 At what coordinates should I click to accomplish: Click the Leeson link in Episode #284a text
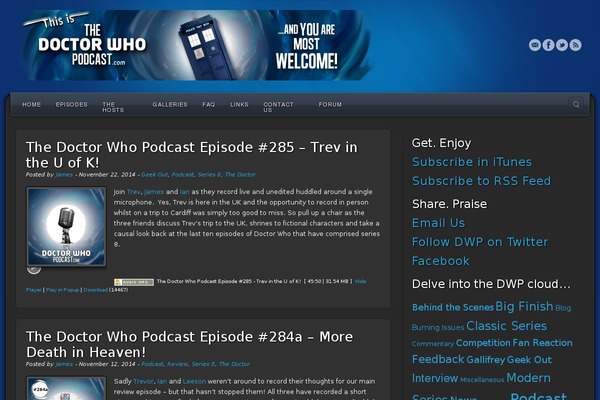(x=194, y=381)
